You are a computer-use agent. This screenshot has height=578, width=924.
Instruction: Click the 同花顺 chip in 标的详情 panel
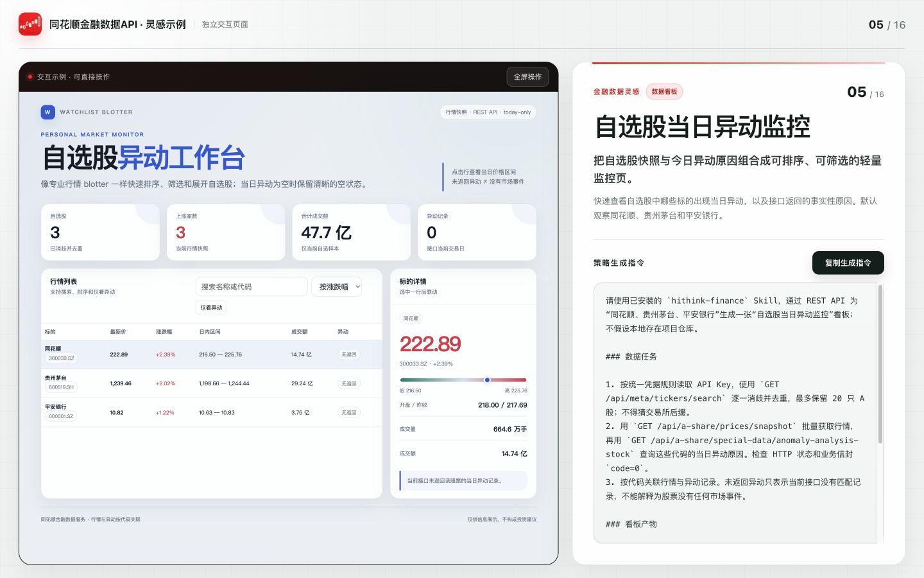pos(411,319)
